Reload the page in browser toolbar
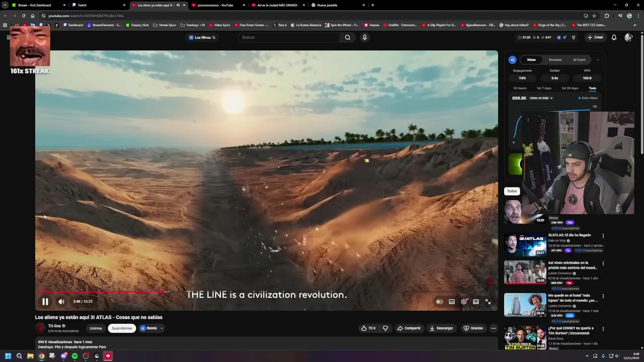This screenshot has width=644, height=362. (x=23, y=16)
